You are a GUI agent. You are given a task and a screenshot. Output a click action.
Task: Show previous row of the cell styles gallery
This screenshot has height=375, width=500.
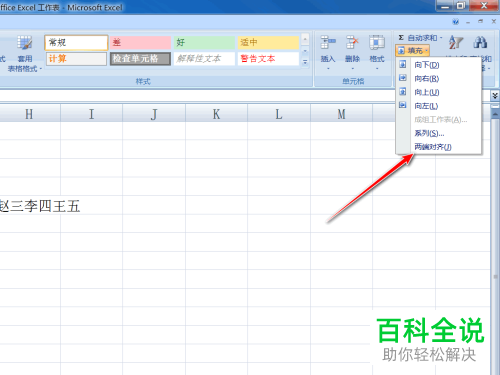pos(305,39)
